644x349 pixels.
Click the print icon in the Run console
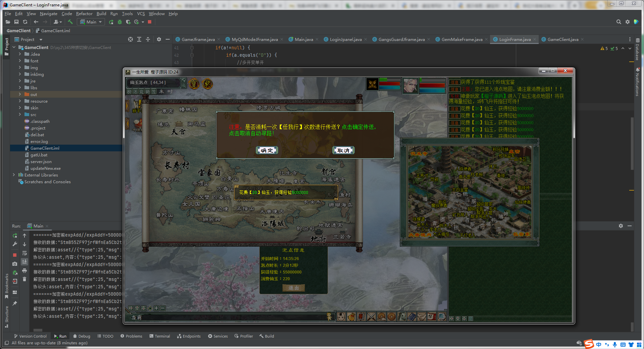pyautogui.click(x=24, y=270)
